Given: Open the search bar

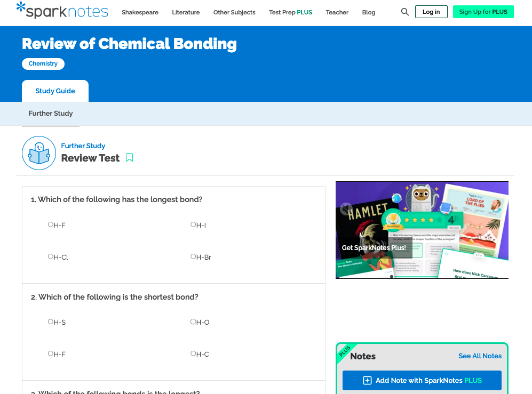Looking at the screenshot, I should [404, 11].
